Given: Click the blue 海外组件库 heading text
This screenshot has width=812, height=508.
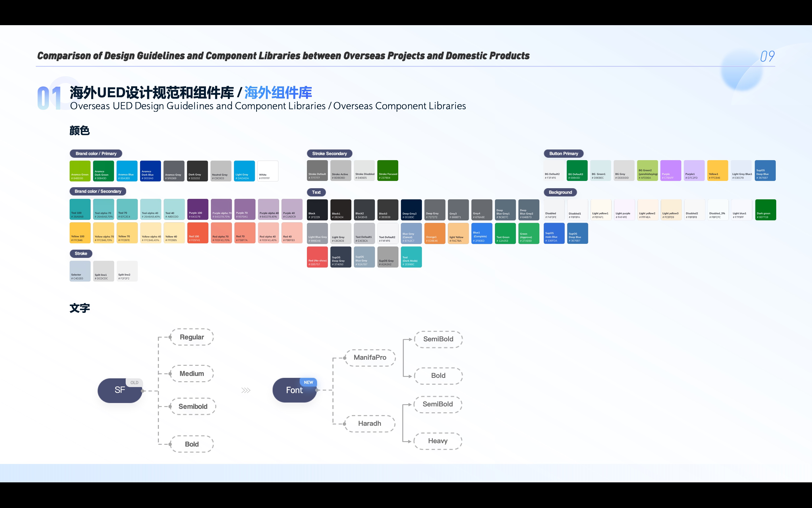Looking at the screenshot, I should (x=278, y=93).
